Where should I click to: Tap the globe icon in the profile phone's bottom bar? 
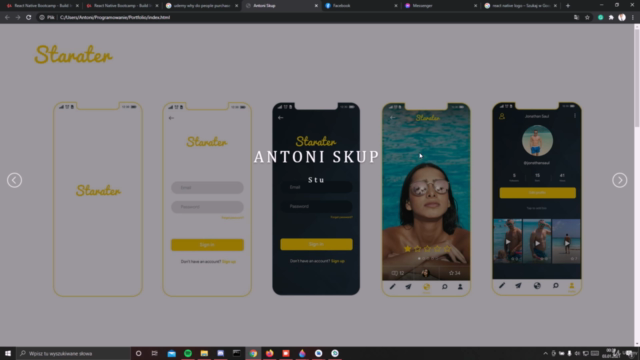click(x=537, y=286)
